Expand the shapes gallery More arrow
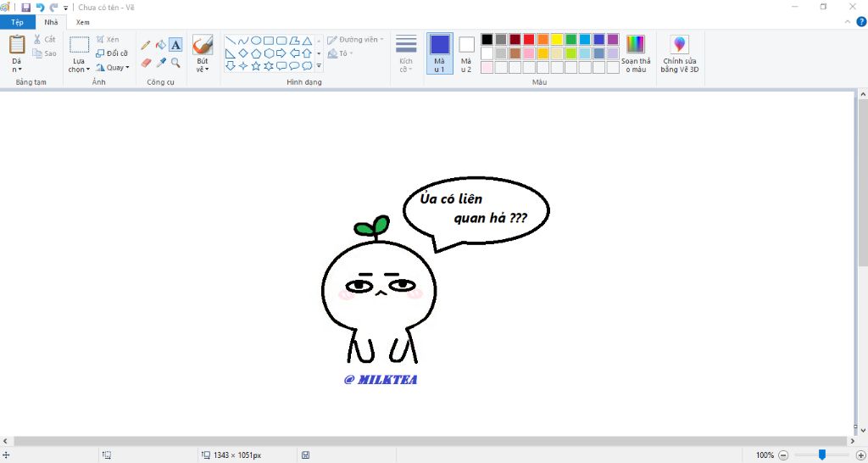This screenshot has width=868, height=463. pyautogui.click(x=319, y=66)
